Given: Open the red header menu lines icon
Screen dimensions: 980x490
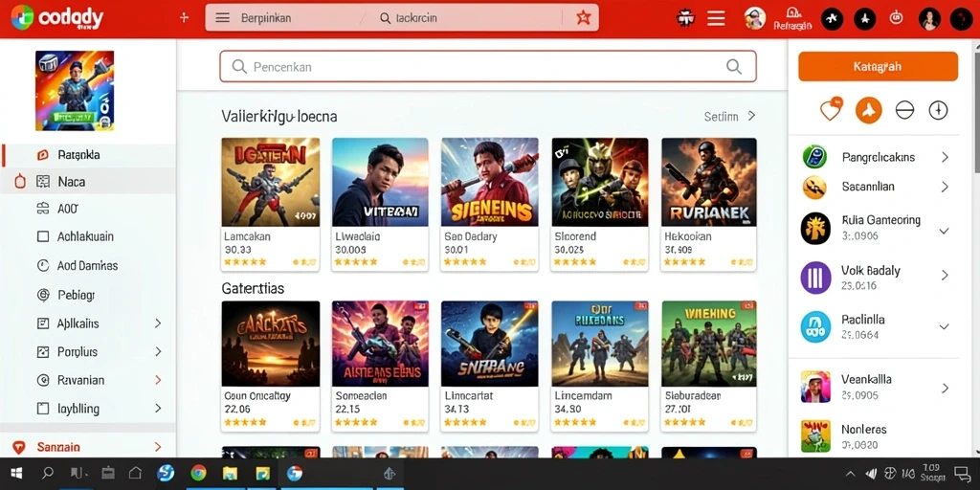Looking at the screenshot, I should (716, 18).
